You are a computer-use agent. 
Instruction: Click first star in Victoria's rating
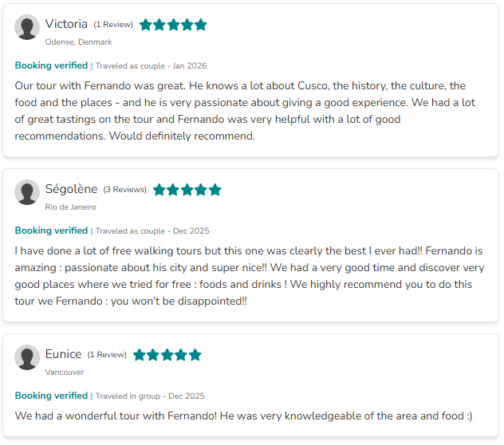[146, 25]
